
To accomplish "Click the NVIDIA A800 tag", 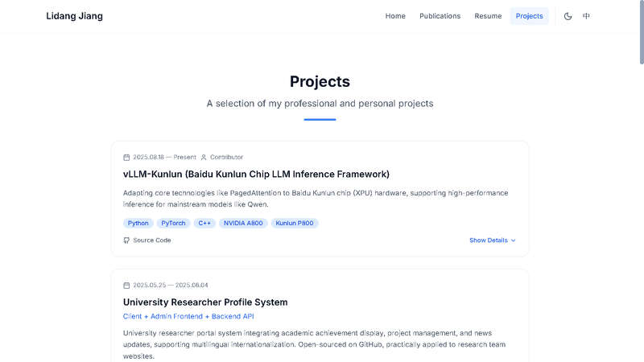I will (243, 223).
